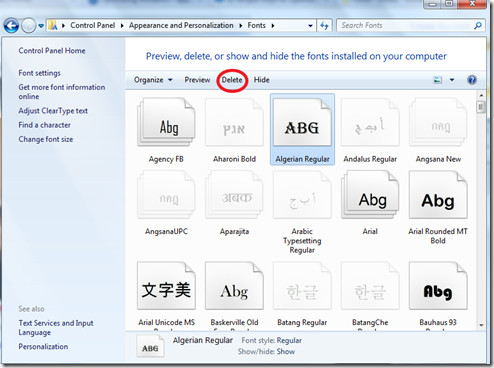Click the Refresh button in address bar
This screenshot has width=494, height=368.
(324, 25)
